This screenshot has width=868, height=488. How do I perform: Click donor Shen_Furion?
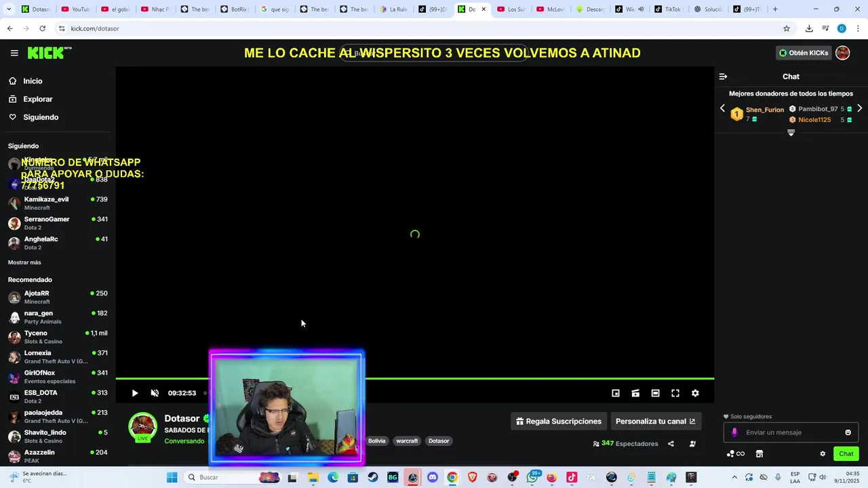[x=764, y=110]
